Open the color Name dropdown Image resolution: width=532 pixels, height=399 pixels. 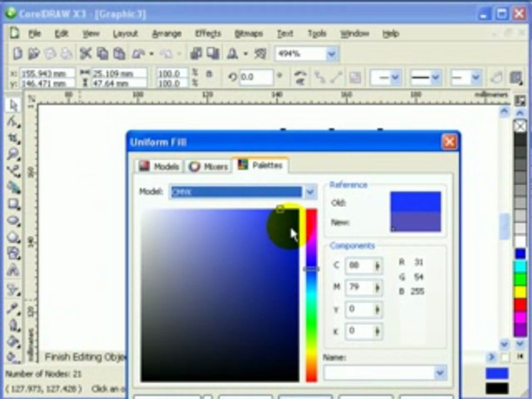pyautogui.click(x=439, y=373)
